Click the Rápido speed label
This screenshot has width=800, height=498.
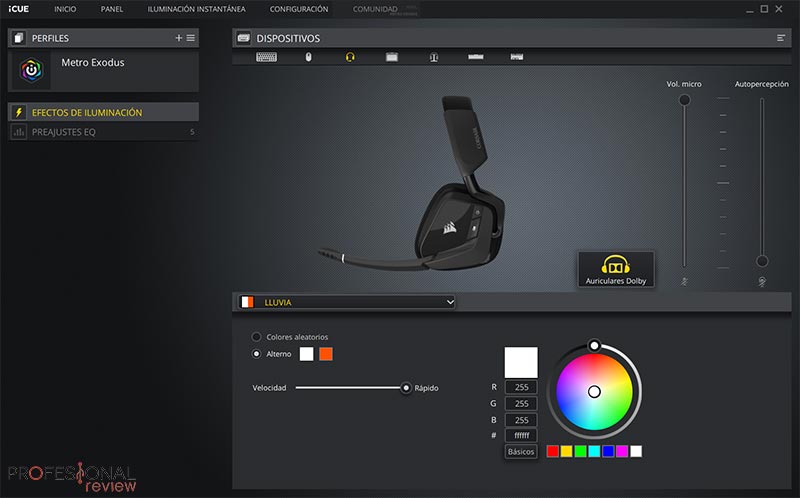427,388
